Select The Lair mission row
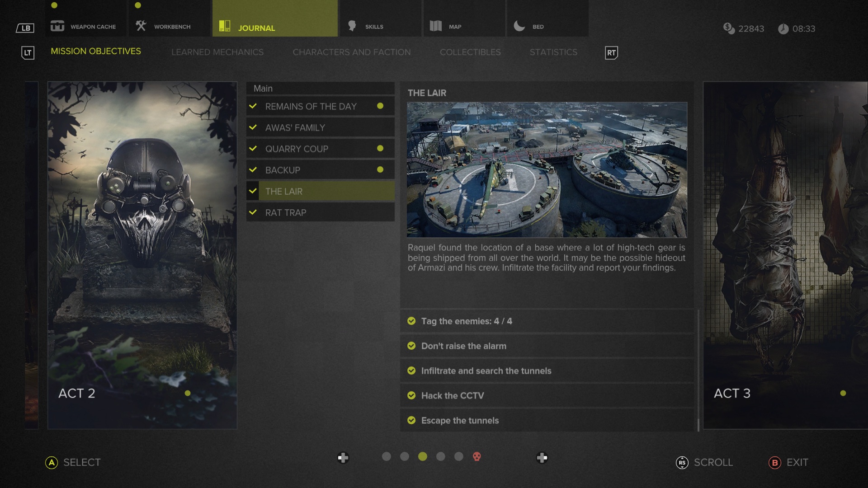The image size is (868, 488). [321, 191]
